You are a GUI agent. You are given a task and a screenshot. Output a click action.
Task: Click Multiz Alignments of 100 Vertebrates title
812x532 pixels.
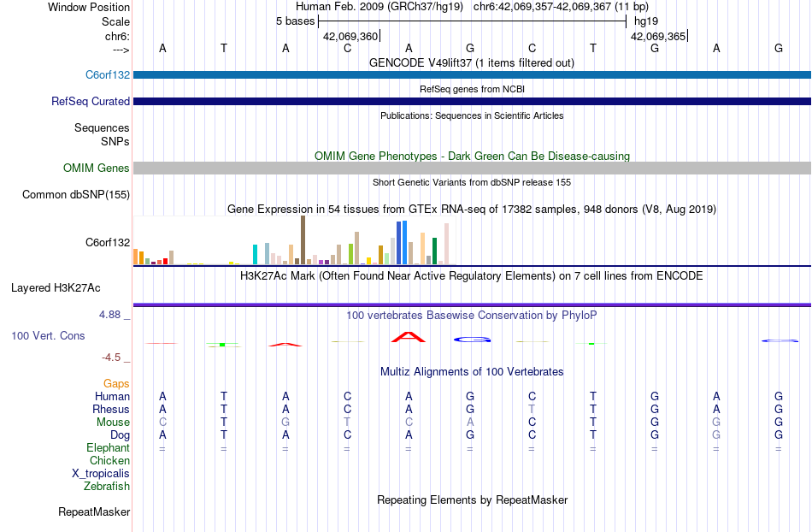tap(472, 371)
